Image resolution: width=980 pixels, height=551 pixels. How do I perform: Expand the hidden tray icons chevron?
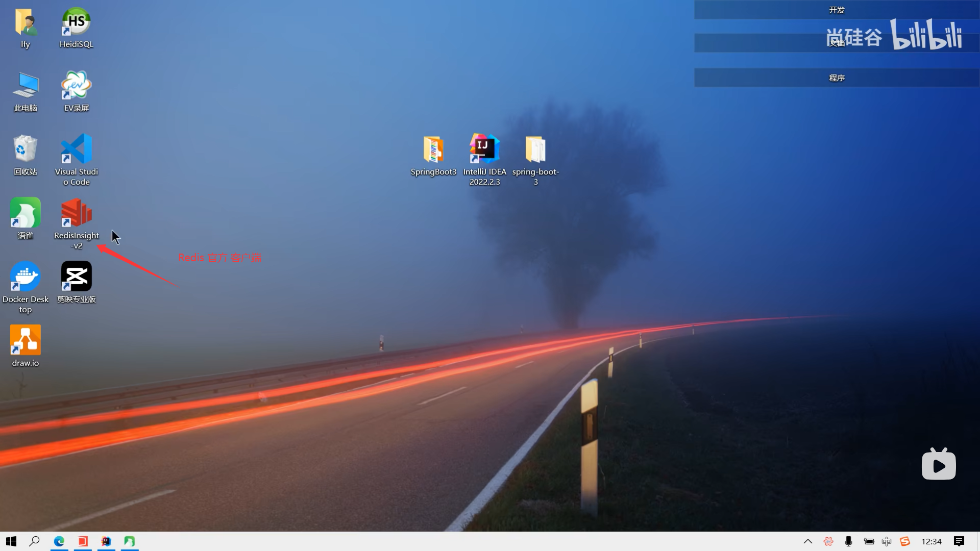pyautogui.click(x=807, y=541)
